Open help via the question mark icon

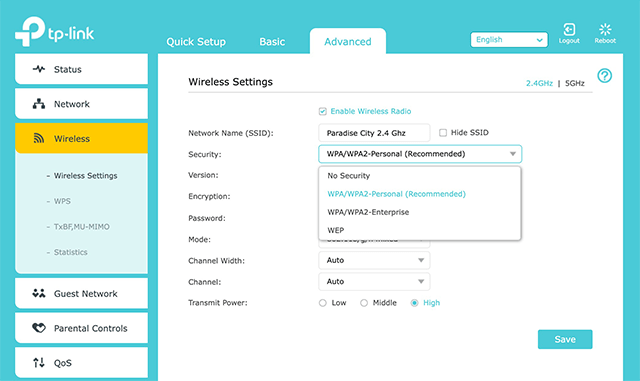tap(604, 76)
